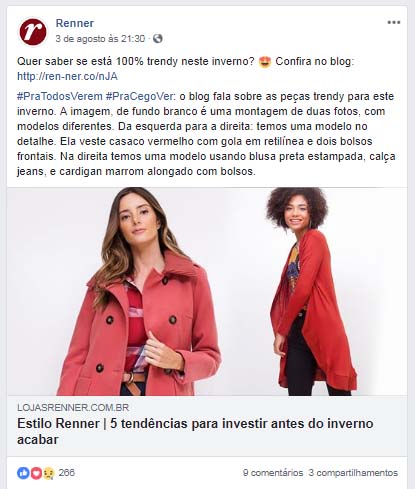The image size is (415, 489).
Task: Open the post options three-dot menu
Action: click(x=394, y=23)
